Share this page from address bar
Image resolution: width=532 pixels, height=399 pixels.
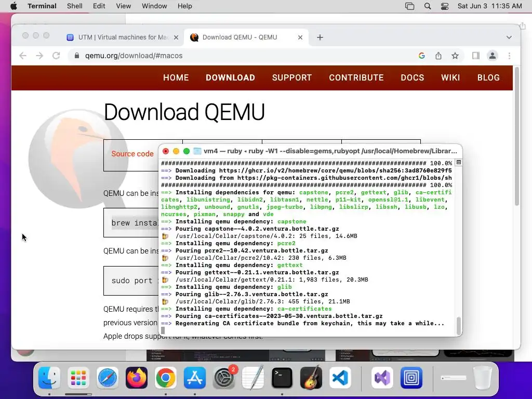pyautogui.click(x=438, y=56)
